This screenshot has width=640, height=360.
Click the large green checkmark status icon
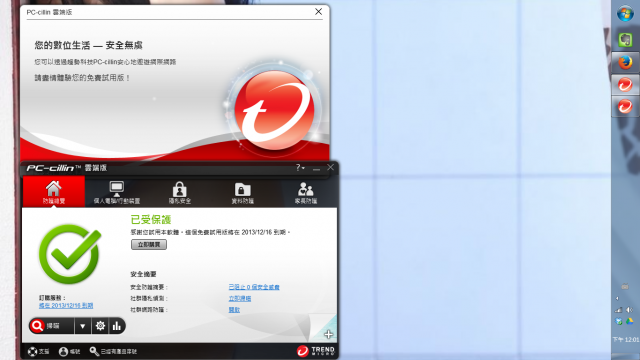(70, 253)
